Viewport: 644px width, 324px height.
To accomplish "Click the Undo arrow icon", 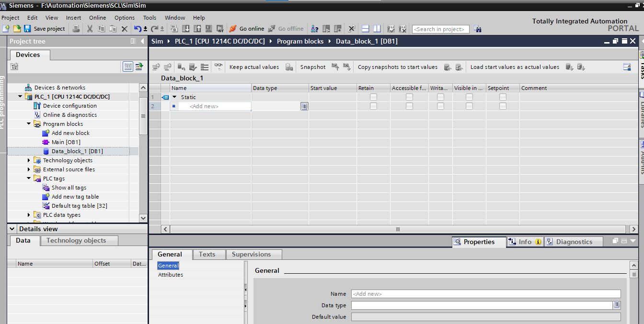I will pyautogui.click(x=138, y=29).
